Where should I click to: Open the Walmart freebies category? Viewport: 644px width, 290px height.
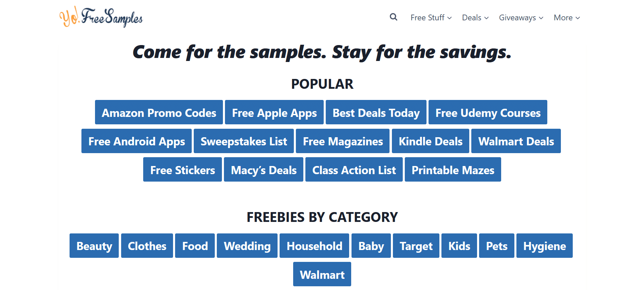(322, 274)
